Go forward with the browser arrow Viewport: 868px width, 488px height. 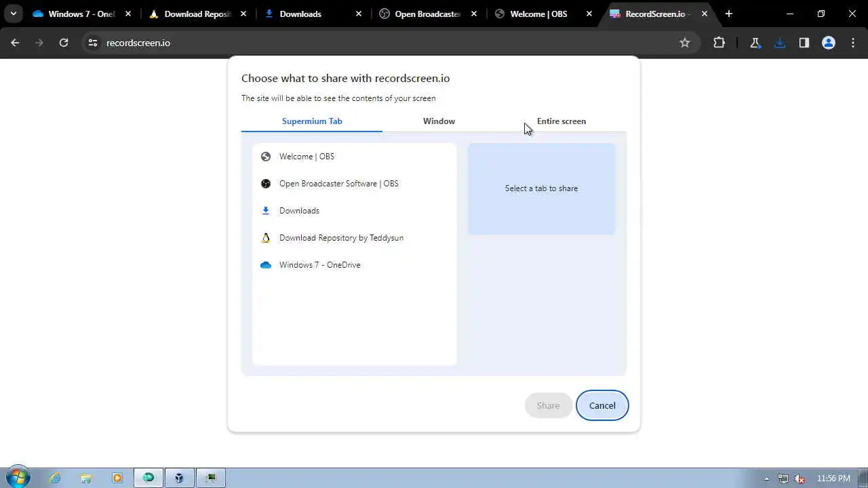pyautogui.click(x=39, y=43)
